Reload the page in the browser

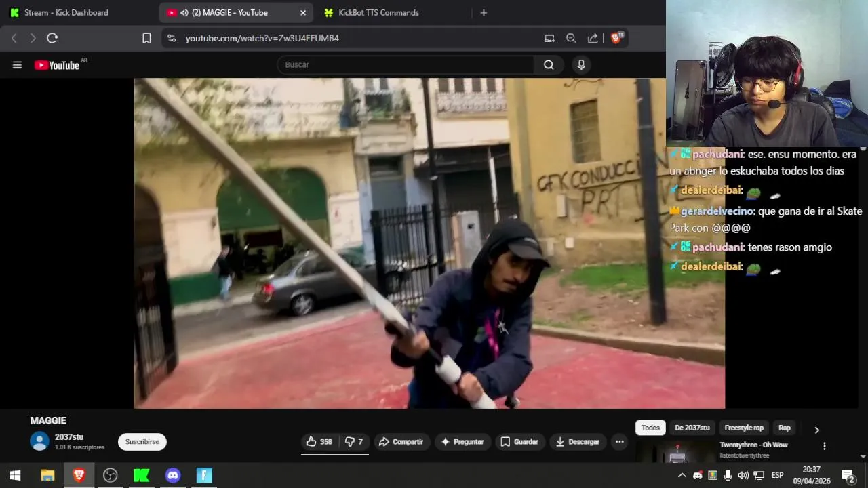[52, 38]
